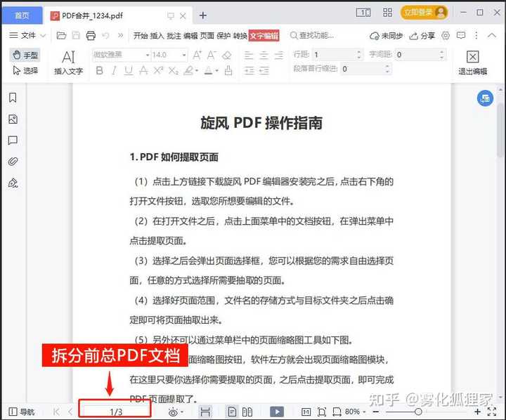Toggle strikethrough formatting
This screenshot has width=506, height=420.
click(x=143, y=70)
